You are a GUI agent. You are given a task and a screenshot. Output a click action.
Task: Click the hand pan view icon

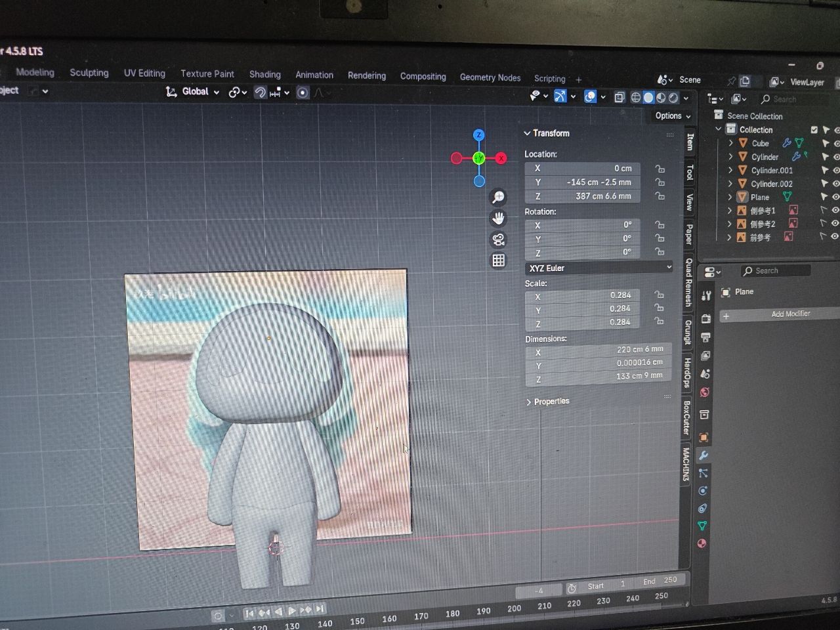[x=498, y=219]
